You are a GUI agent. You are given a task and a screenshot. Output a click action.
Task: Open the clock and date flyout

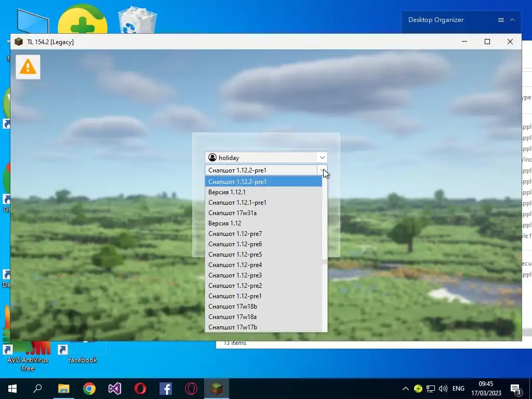pos(486,389)
